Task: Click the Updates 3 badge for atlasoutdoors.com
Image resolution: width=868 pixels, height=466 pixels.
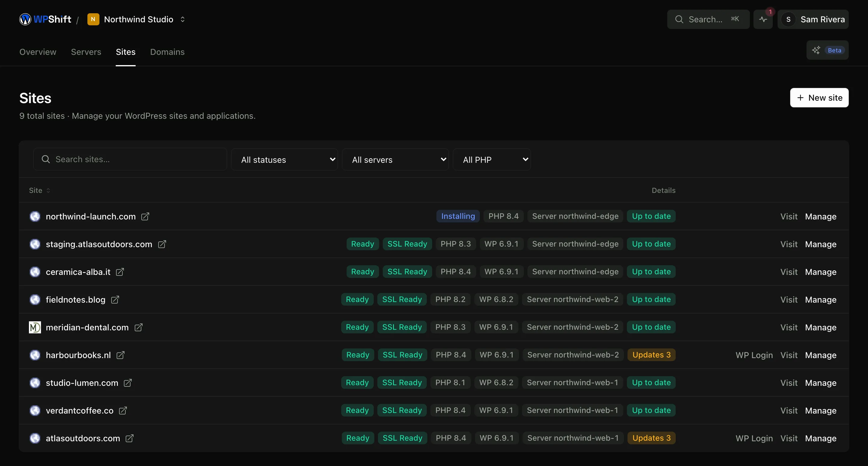Action: [651, 438]
